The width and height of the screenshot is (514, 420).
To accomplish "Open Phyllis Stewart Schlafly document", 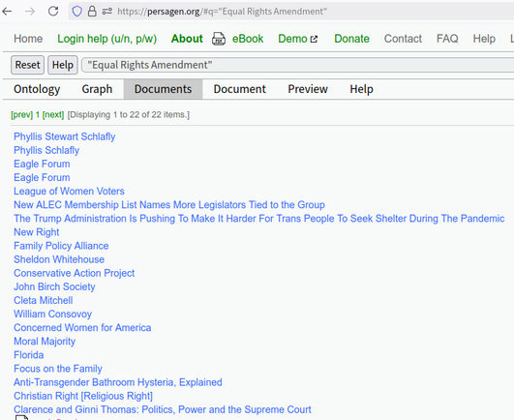I will coord(65,136).
